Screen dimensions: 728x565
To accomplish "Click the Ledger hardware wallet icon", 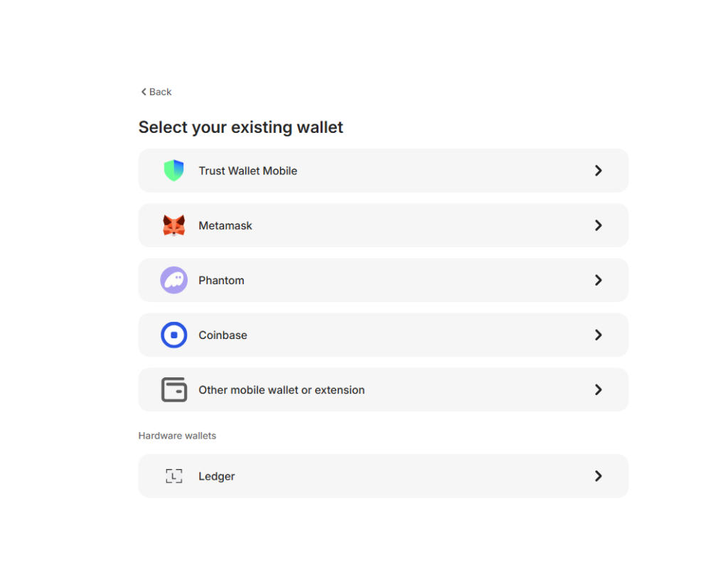I will (x=174, y=476).
